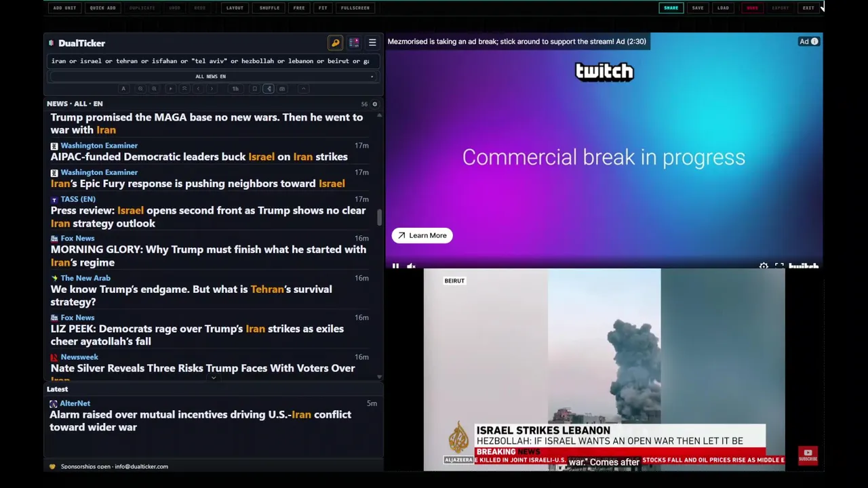Click the Learn More button on Twitch ad
868x488 pixels.
point(422,235)
